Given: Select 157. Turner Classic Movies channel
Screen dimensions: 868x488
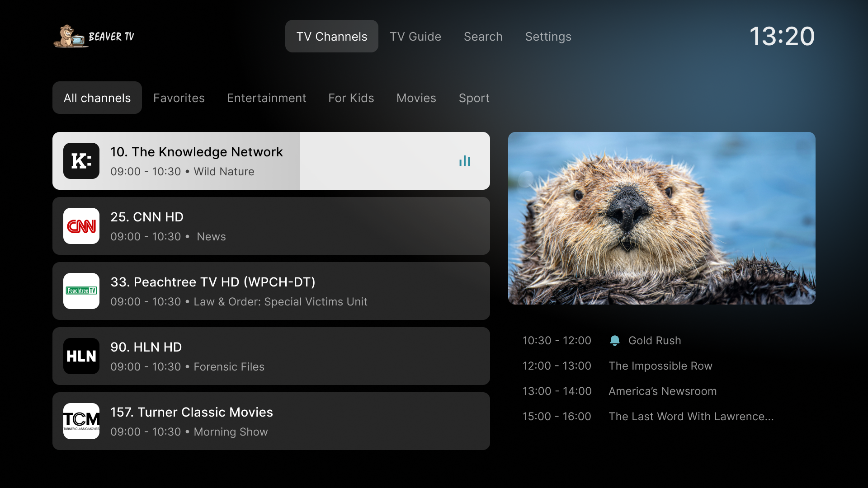Looking at the screenshot, I should tap(271, 421).
